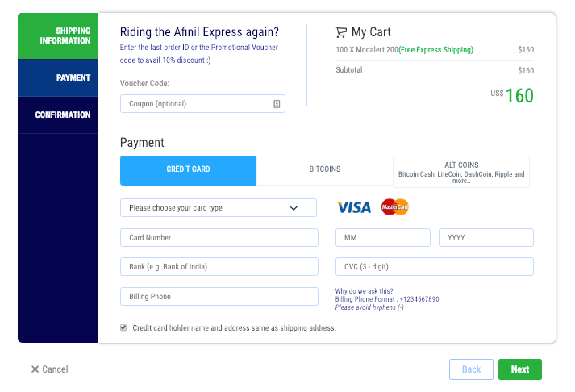Click the Visa card logo
This screenshot has width=575, height=392.
(353, 207)
